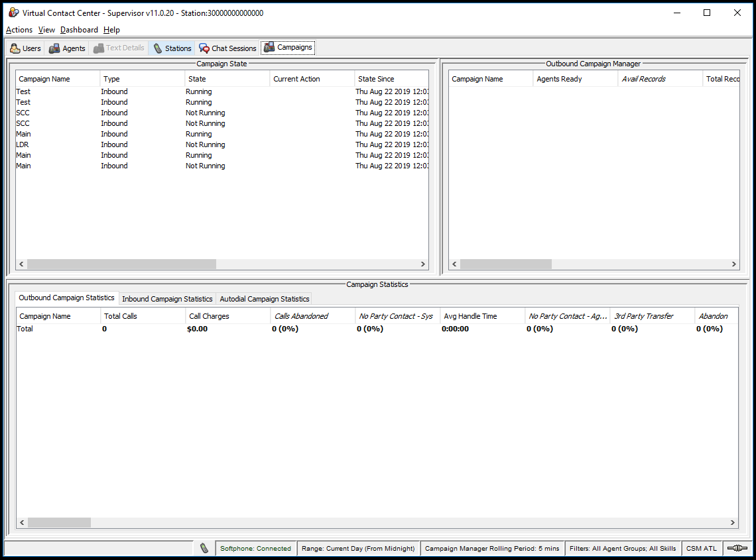This screenshot has height=560, width=756.
Task: Click the Filters: All Agent Groups status
Action: tap(623, 549)
